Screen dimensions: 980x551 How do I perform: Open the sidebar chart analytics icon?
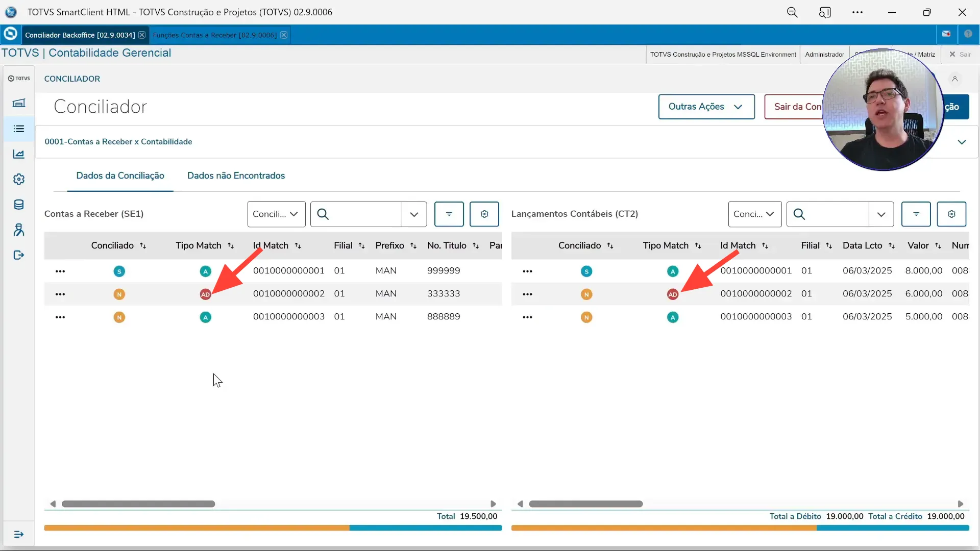click(19, 154)
